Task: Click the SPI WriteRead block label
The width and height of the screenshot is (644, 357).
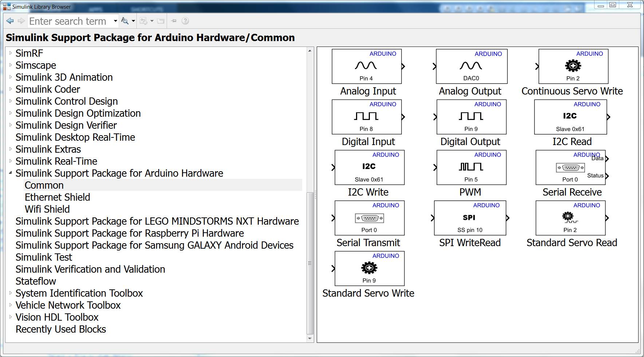Action: (470, 242)
